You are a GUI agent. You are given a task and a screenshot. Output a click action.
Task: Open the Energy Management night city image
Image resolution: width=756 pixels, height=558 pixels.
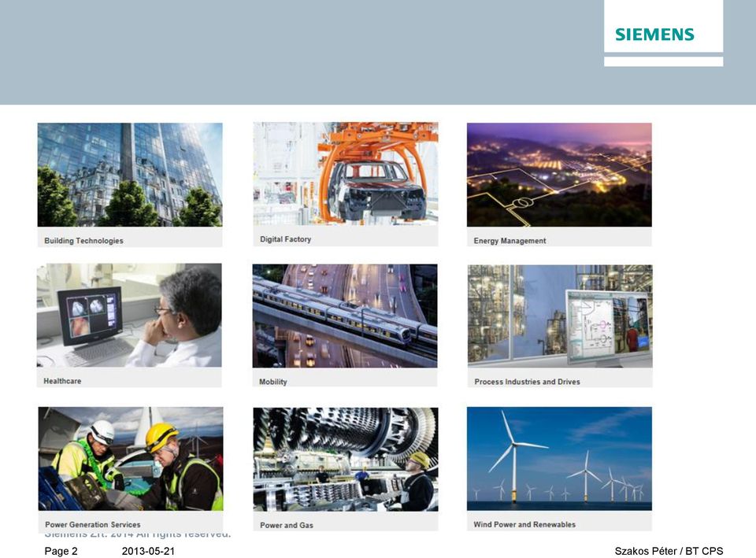point(559,175)
